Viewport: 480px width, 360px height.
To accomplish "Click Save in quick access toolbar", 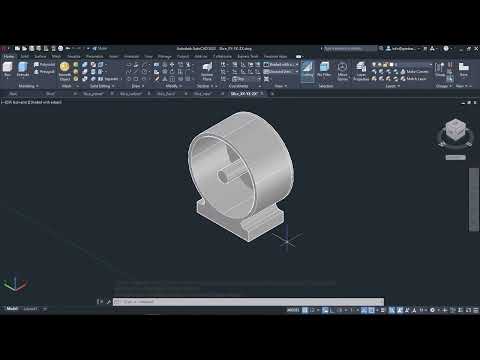I will pyautogui.click(x=32, y=49).
